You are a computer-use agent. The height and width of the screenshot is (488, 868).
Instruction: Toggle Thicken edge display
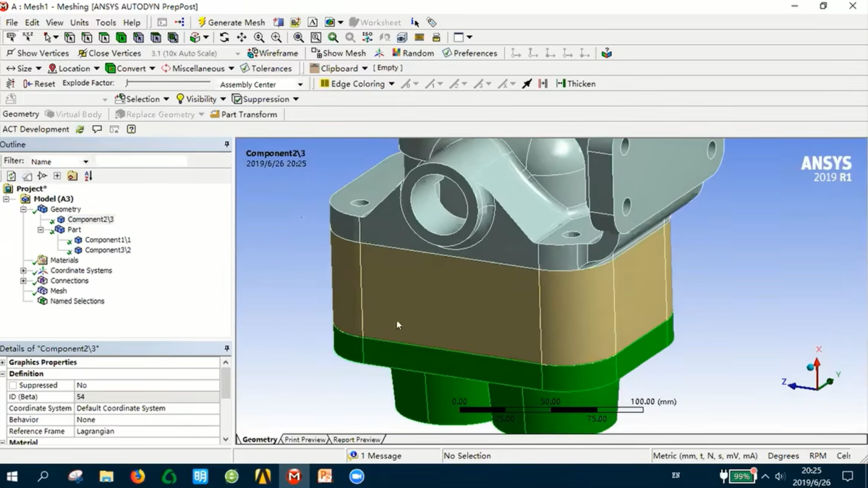[576, 84]
